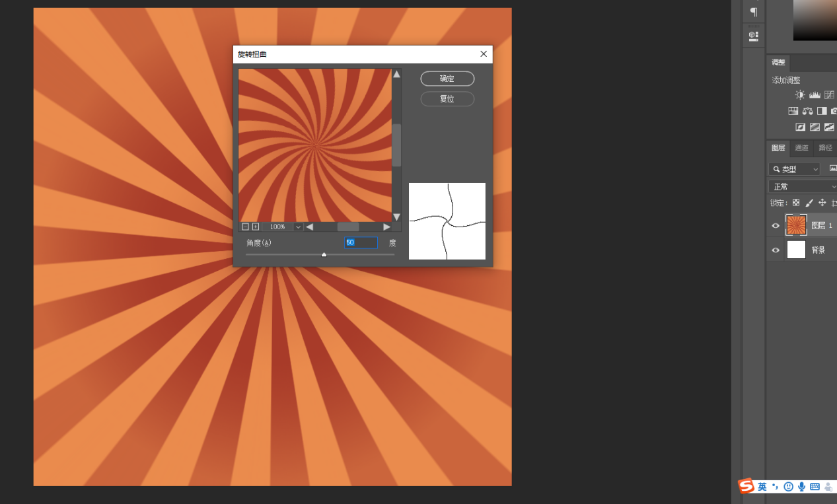837x504 pixels.
Task: Click the color picker gradient field
Action: (815, 20)
